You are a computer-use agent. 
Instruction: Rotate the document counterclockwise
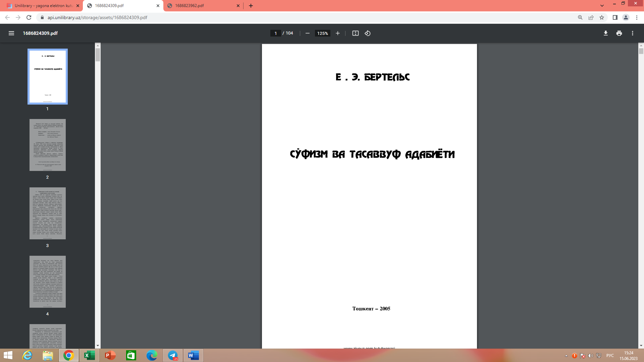(368, 33)
